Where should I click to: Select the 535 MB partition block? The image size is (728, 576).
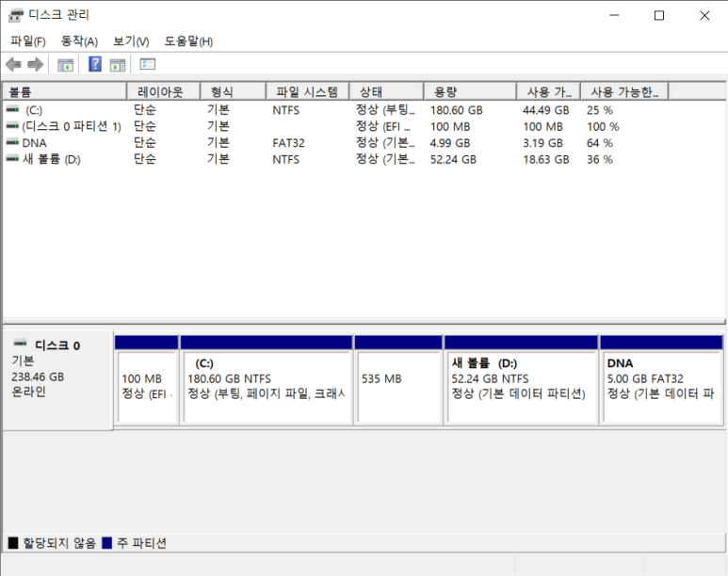coord(398,380)
